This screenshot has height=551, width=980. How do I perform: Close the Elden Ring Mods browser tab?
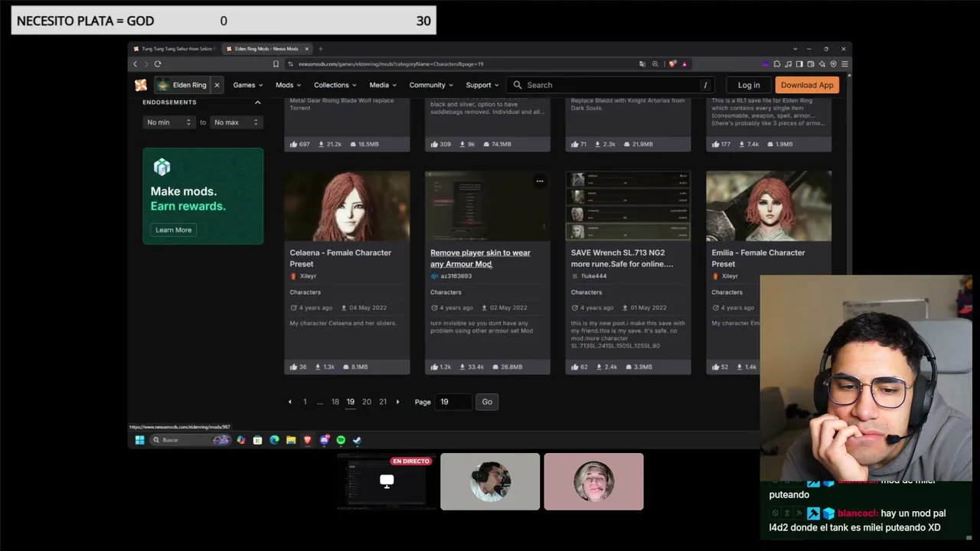pos(307,49)
